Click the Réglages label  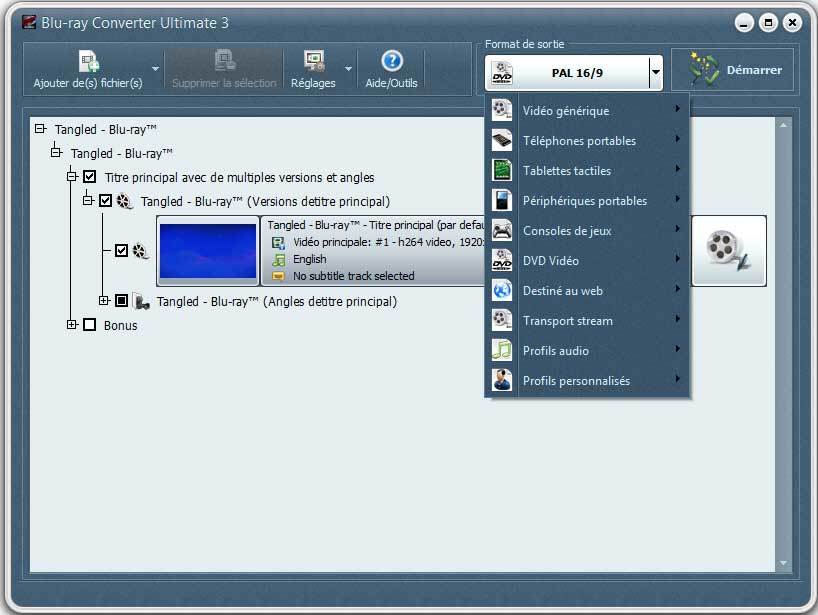(x=313, y=83)
